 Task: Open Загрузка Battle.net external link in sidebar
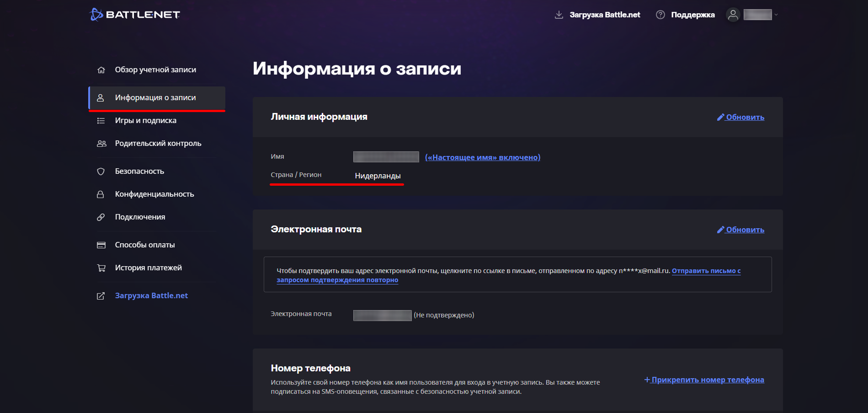point(151,296)
